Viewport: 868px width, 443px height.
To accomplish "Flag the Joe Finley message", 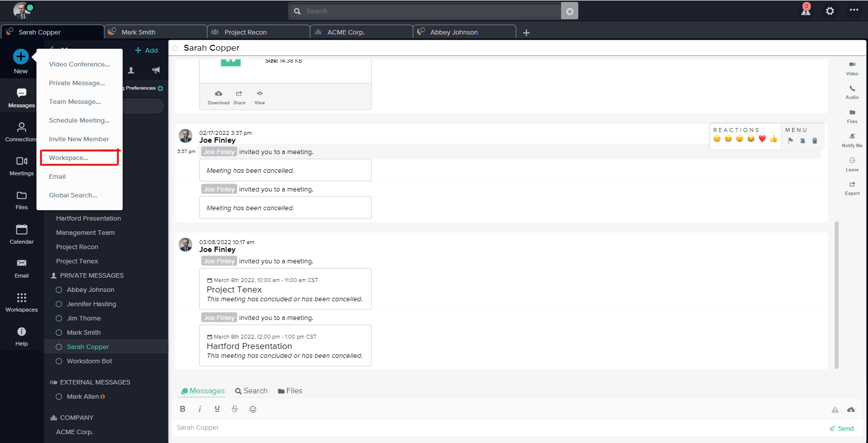I will tap(791, 140).
